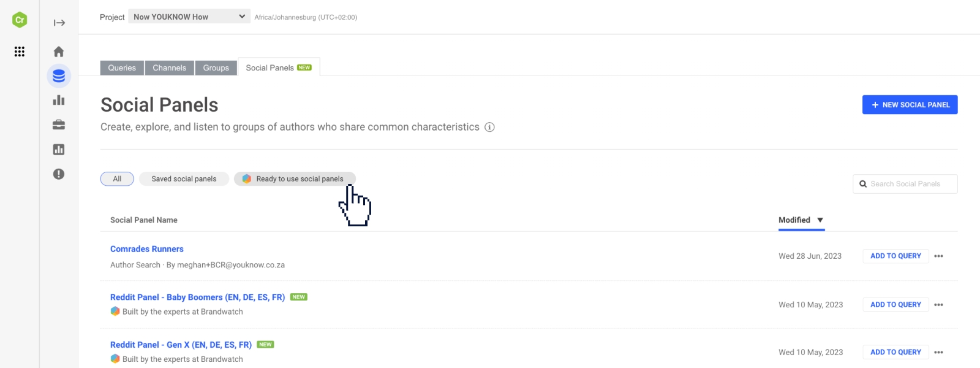Open the Brandwatch Cr home logo
Viewport: 980px width, 368px height.
(x=20, y=19)
